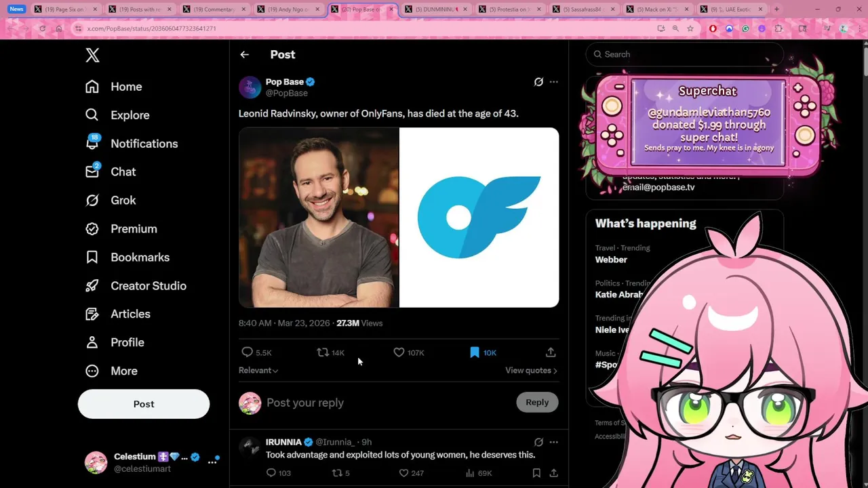Open three-dot menu on IRUNNIA reply
The width and height of the screenshot is (868, 488).
click(554, 442)
